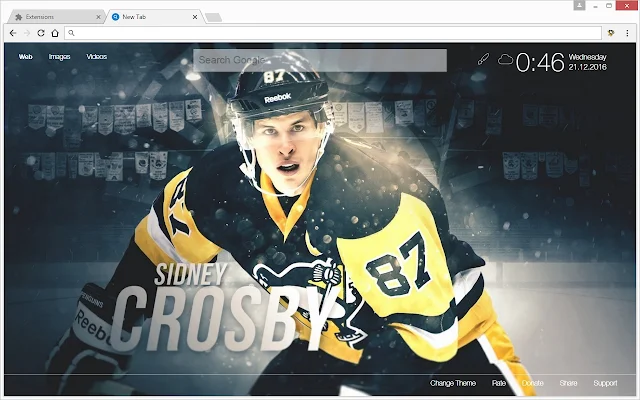Click the Search Google input box
Viewport: 640px width, 400px height.
coord(320,60)
